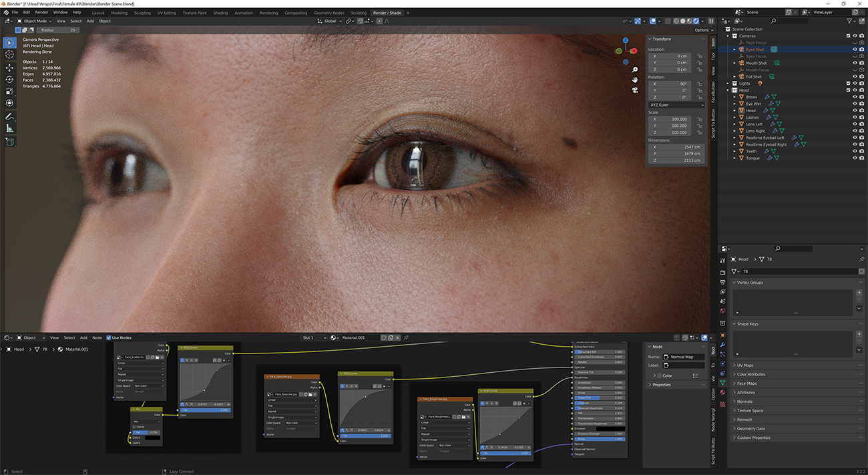Screen dimensions: 868x475
Task: Open the XYZ Euler rotation order dropdown
Action: click(676, 105)
